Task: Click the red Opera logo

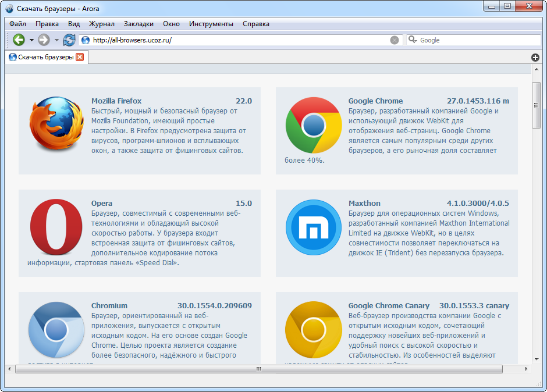Action: (56, 227)
